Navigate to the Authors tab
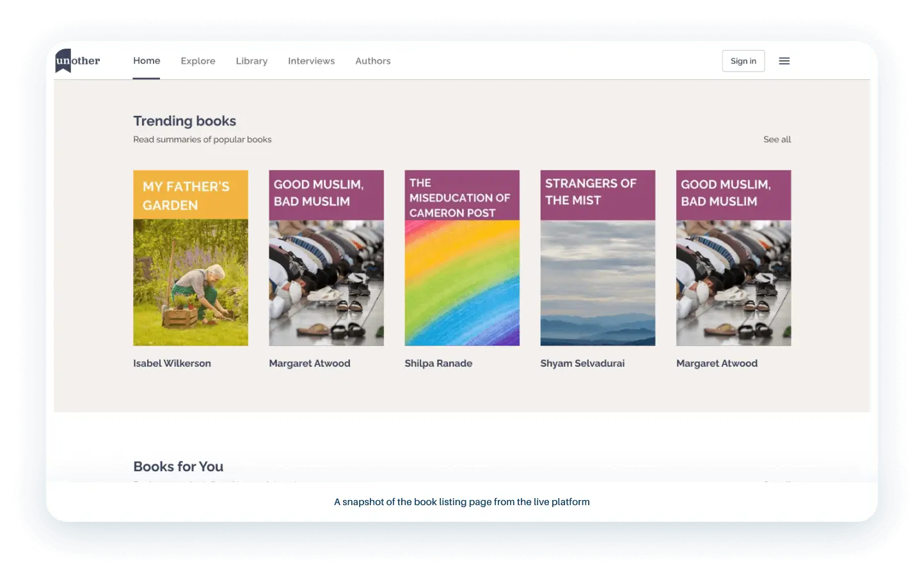Viewport: 924px width, 573px height. [x=372, y=61]
